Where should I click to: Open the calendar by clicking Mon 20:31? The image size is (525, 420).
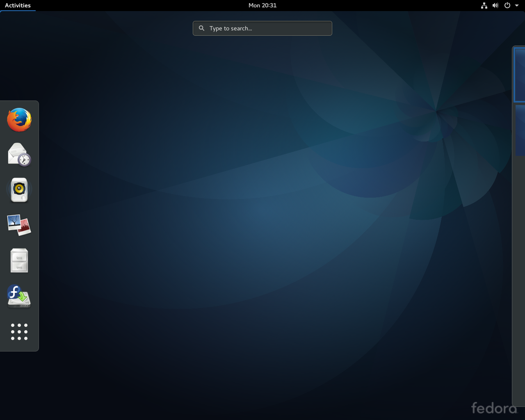tap(262, 5)
